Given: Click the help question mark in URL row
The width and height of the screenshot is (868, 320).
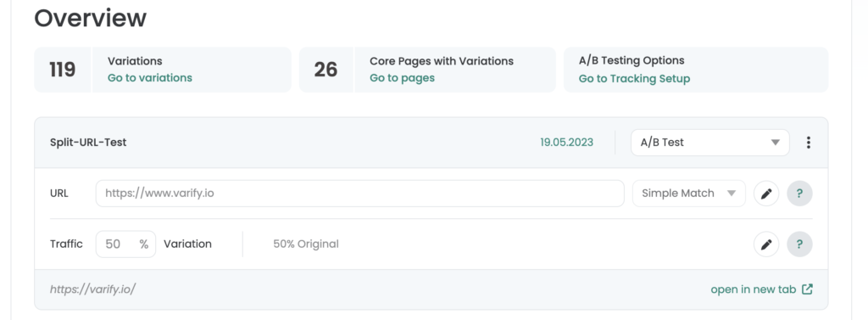Looking at the screenshot, I should (799, 194).
